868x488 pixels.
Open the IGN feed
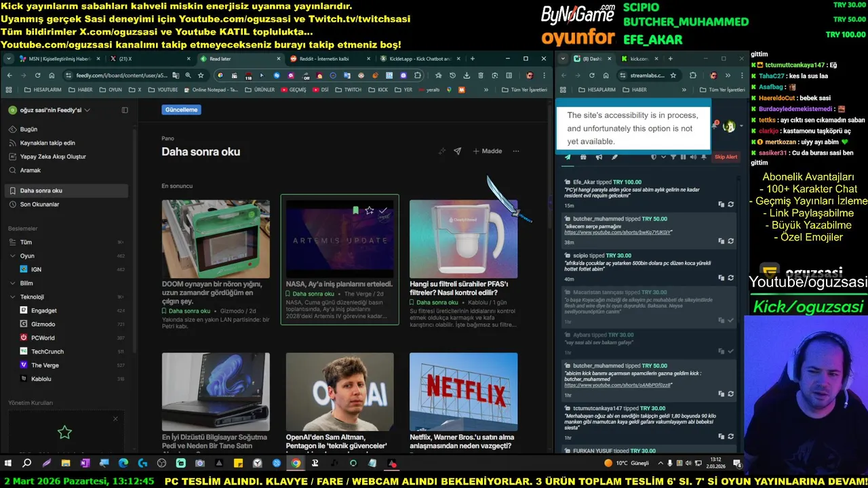coord(37,269)
